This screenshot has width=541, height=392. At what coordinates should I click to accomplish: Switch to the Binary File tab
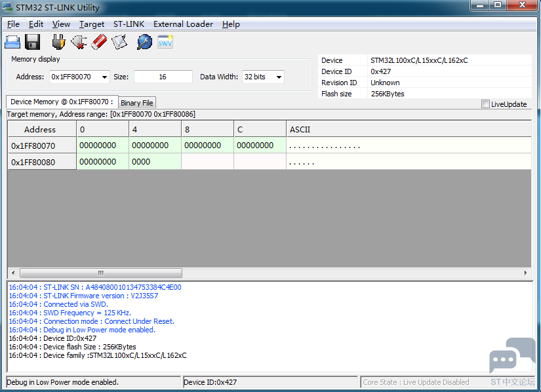136,103
